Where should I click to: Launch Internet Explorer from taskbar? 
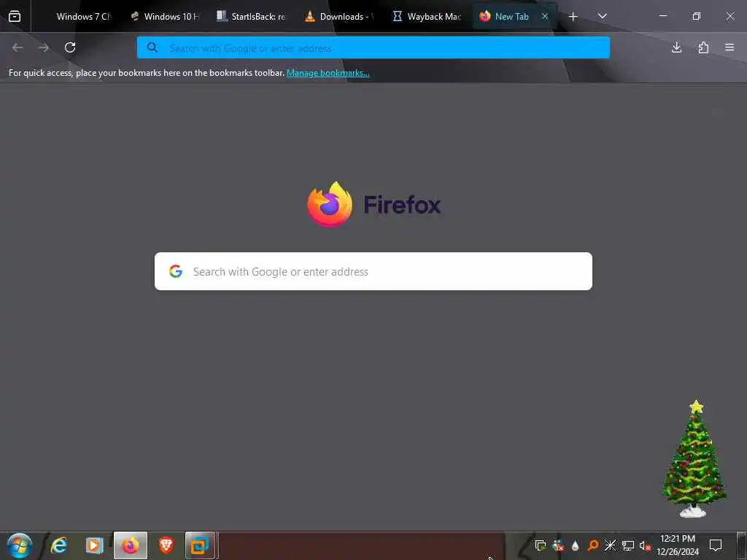pos(58,545)
